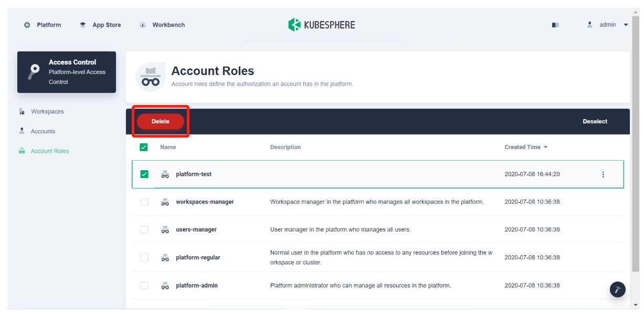Uncheck the select-all header checkbox
Screen dimensions: 644x315
coord(144,147)
